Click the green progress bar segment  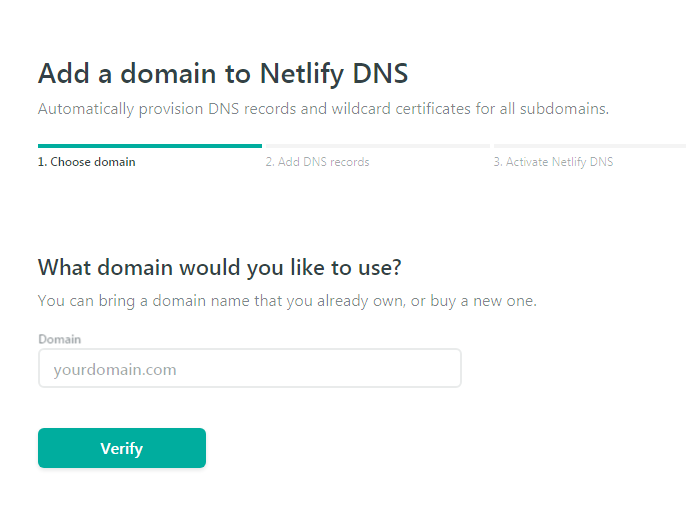150,146
